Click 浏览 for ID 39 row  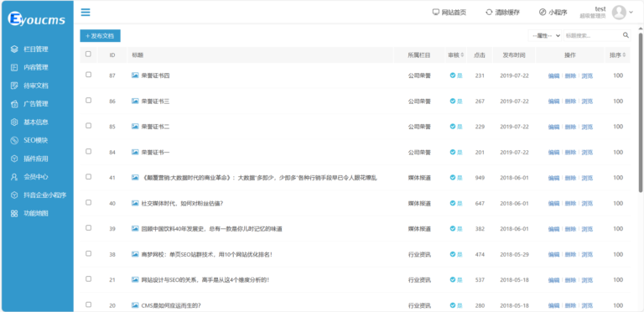tap(587, 229)
